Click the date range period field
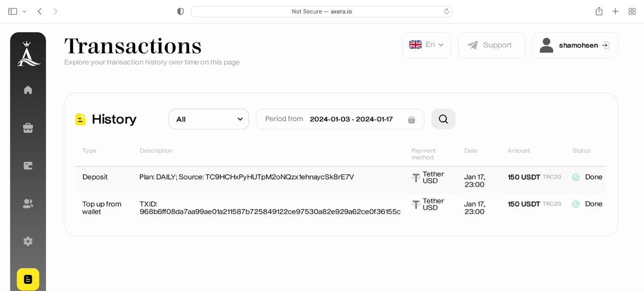The width and height of the screenshot is (644, 291). tap(340, 119)
